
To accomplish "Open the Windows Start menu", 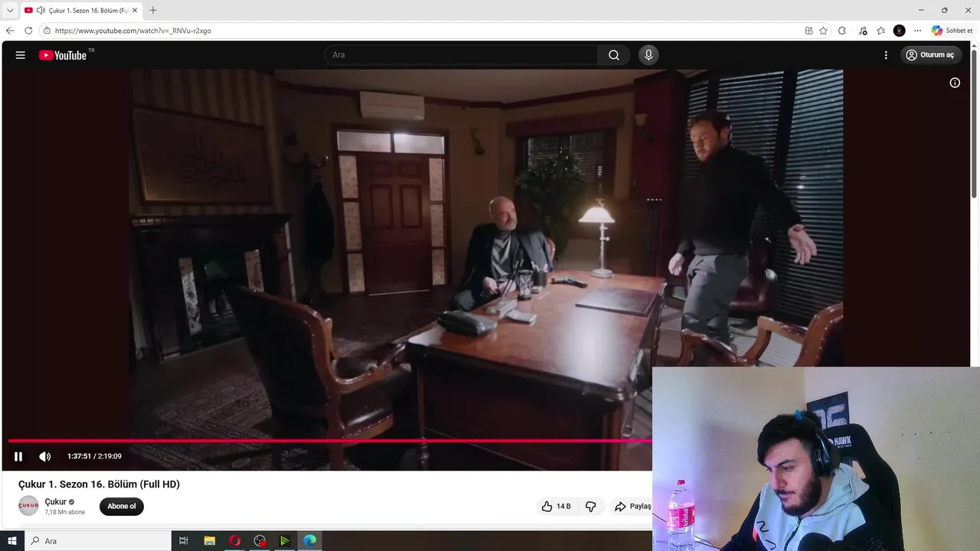I will pyautogui.click(x=12, y=541).
